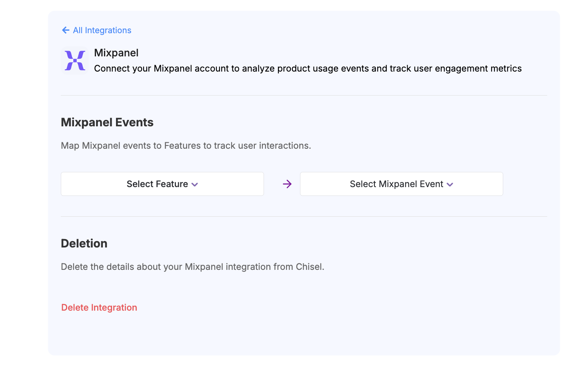Click Delete Integration
The image size is (588, 387).
tap(99, 307)
